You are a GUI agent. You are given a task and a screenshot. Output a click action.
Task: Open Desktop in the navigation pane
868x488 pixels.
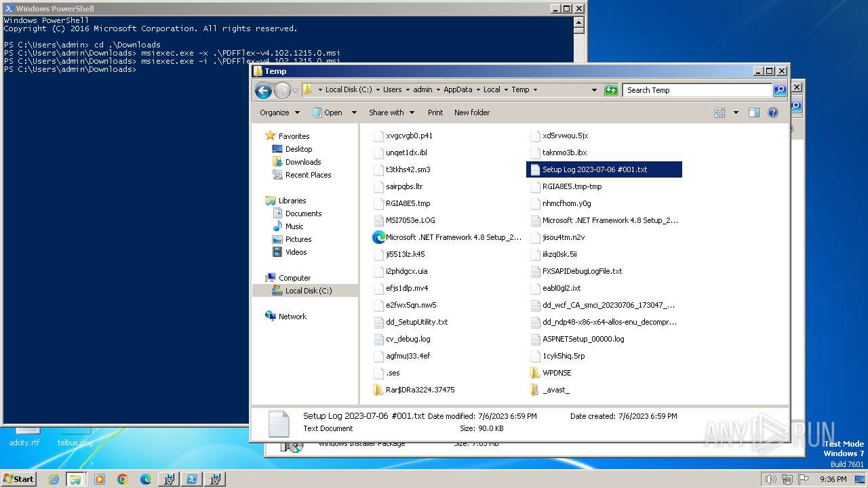click(x=298, y=149)
